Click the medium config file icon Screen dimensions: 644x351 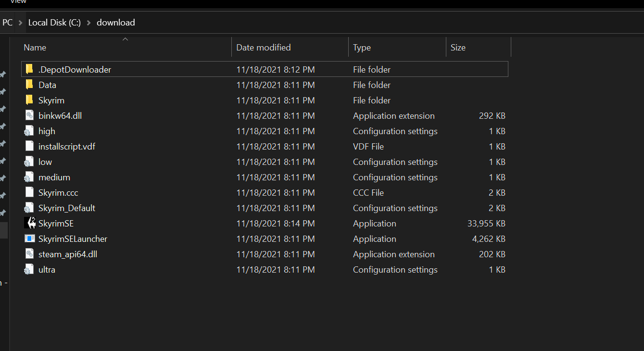point(30,177)
